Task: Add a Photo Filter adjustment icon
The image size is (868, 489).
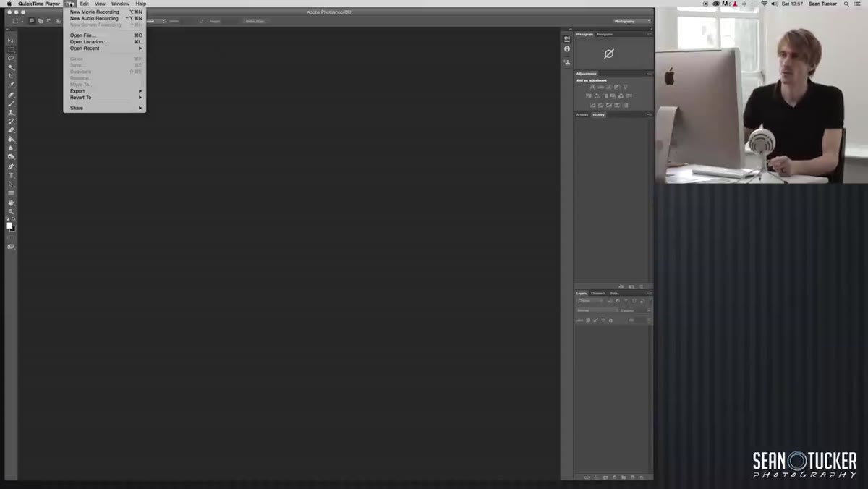Action: [x=613, y=95]
